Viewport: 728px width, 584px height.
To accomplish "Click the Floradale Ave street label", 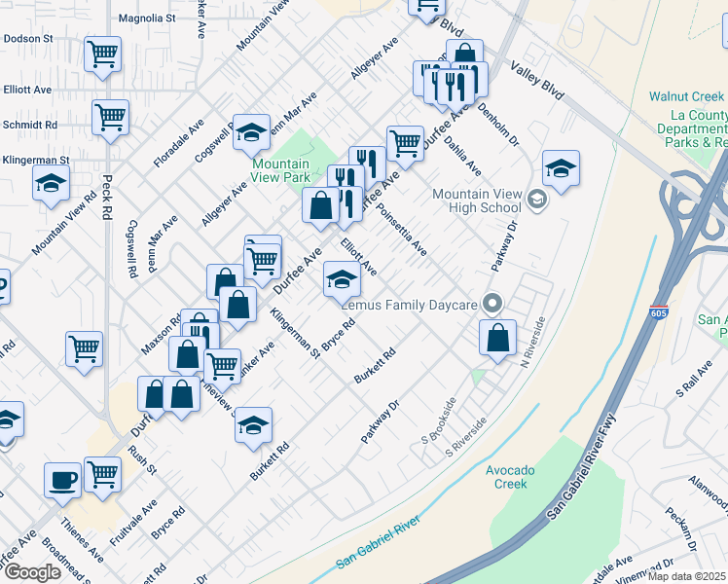I will [x=179, y=143].
